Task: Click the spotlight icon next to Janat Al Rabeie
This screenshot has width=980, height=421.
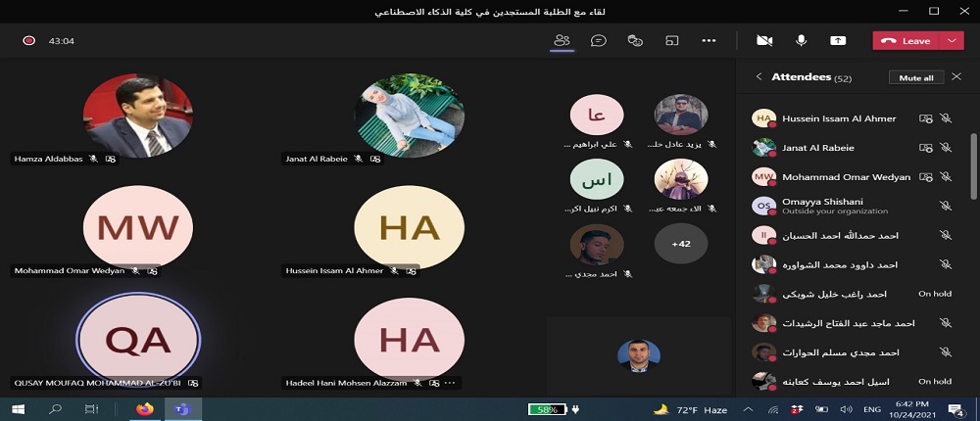Action: (x=925, y=148)
